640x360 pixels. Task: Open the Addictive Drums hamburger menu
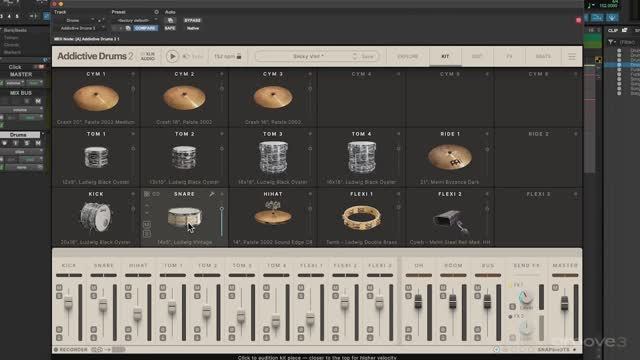(572, 56)
